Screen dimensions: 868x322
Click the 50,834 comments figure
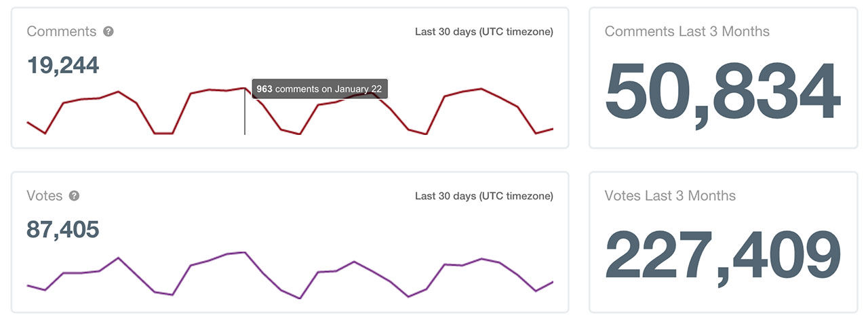[722, 92]
